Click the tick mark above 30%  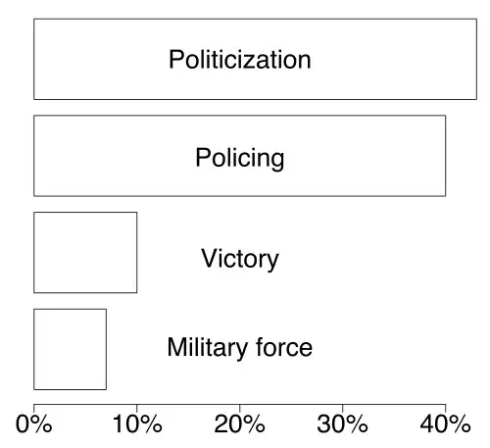[x=342, y=408]
